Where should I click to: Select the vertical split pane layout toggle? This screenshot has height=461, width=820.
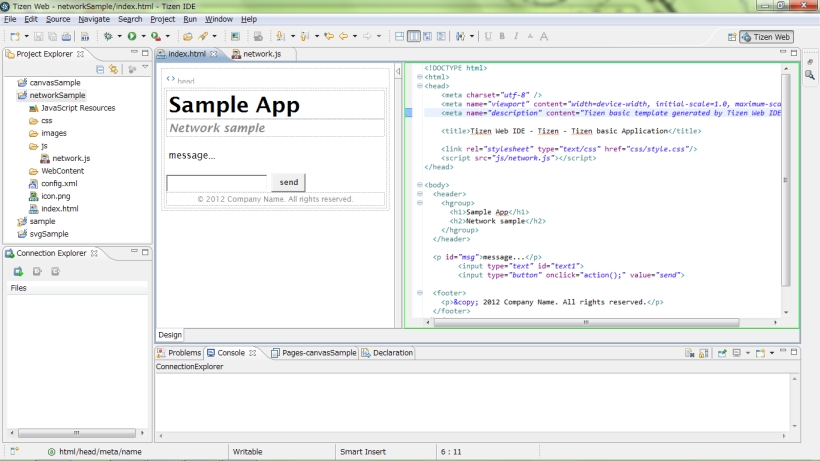point(413,36)
